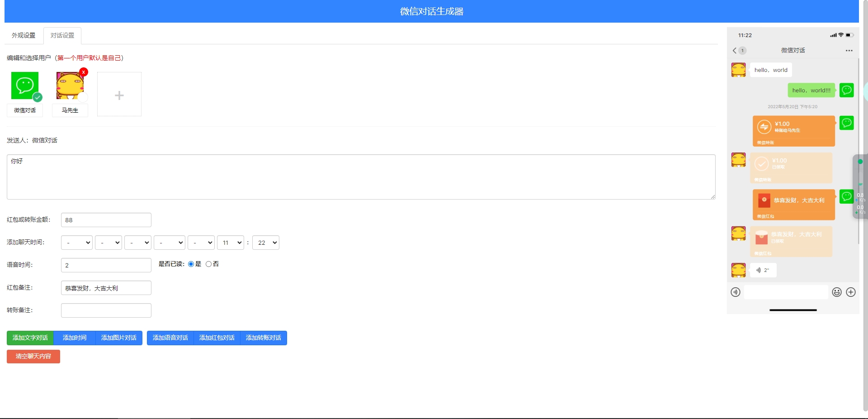Click the 添加图片对话 button
Screen dimensions: 868x419
click(119, 338)
